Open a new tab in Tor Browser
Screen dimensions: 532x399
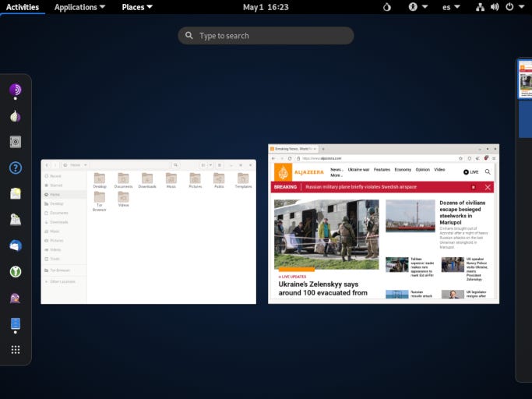tap(323, 149)
